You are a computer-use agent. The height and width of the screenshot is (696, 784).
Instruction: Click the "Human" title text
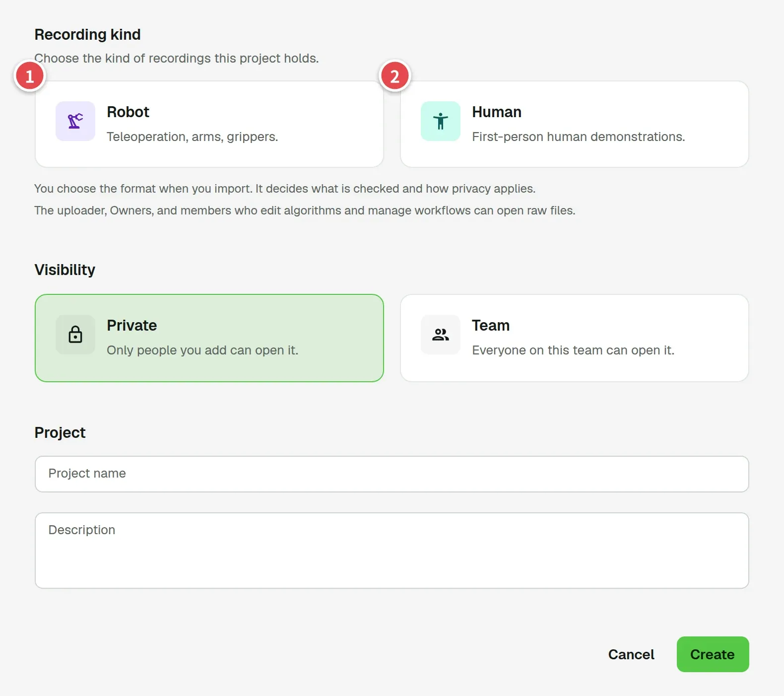click(x=497, y=112)
